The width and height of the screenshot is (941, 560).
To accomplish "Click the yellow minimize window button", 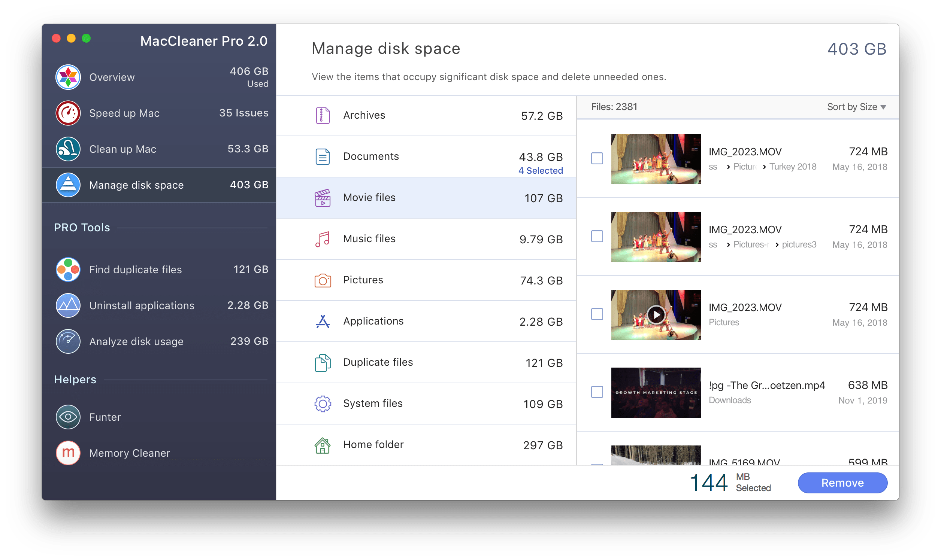I will [x=71, y=39].
